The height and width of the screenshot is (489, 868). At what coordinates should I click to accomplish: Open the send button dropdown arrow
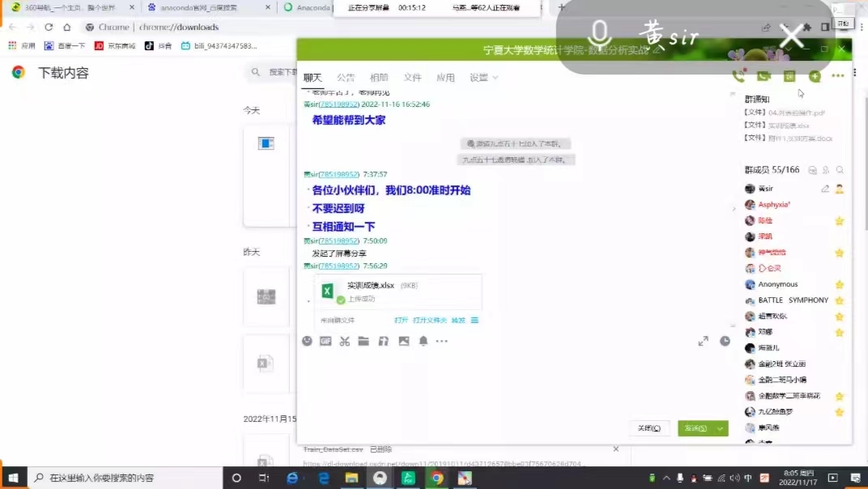click(x=720, y=428)
